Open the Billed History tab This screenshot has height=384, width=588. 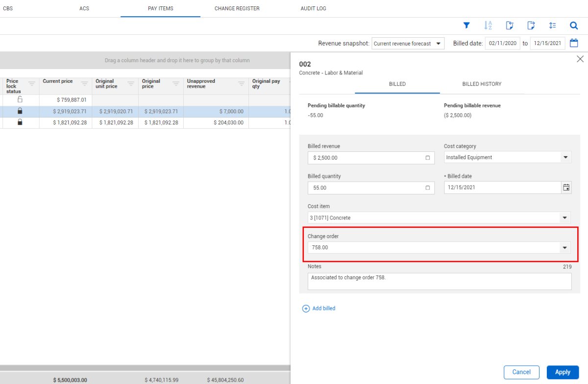tap(482, 84)
